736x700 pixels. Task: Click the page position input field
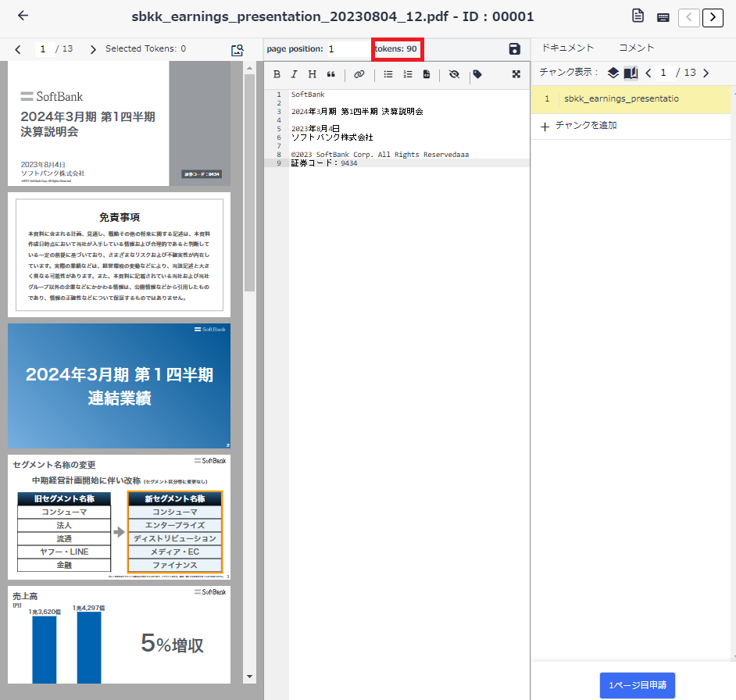(x=348, y=48)
